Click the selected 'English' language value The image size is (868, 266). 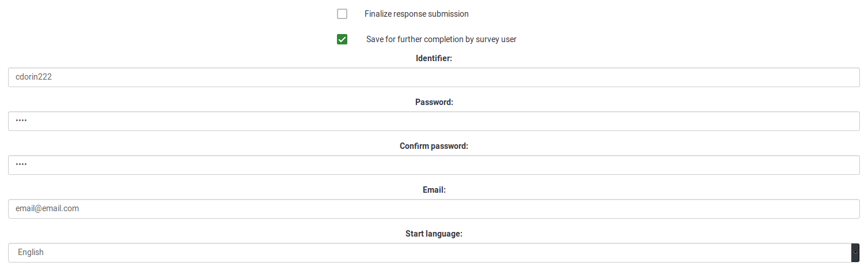point(31,252)
